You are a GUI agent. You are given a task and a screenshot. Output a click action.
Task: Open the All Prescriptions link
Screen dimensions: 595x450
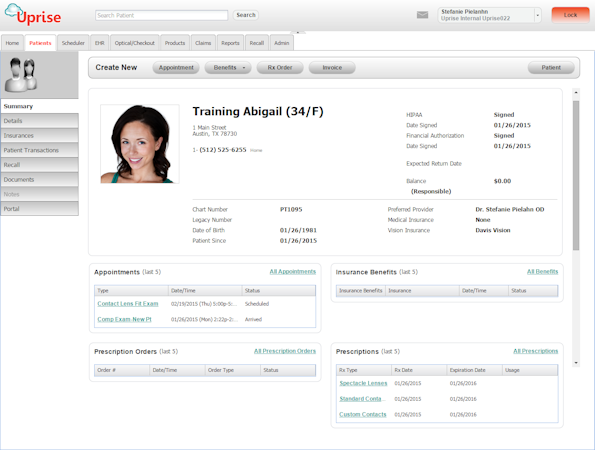(x=535, y=351)
